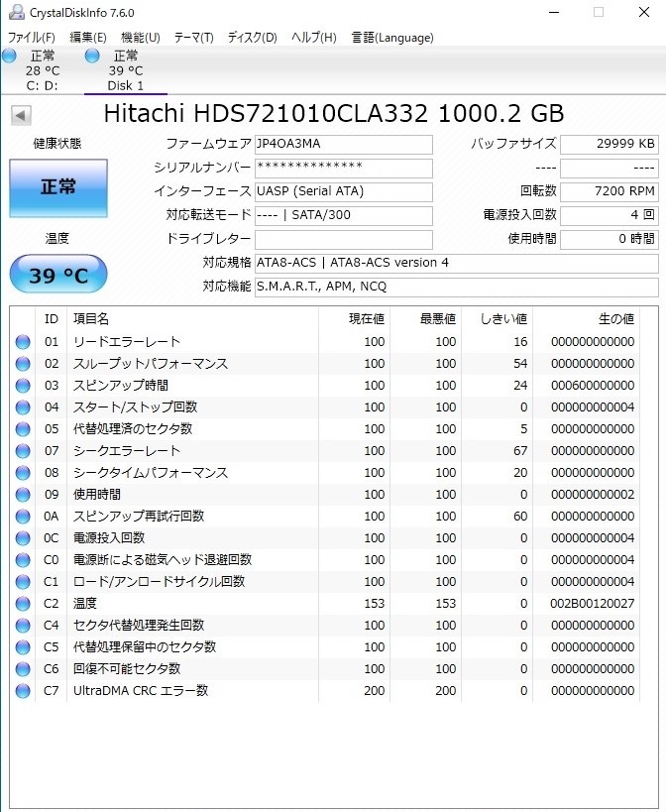Click status dot for C6 回復不可能セクタ数 row
Viewport: 666px width, 812px height.
tap(23, 668)
